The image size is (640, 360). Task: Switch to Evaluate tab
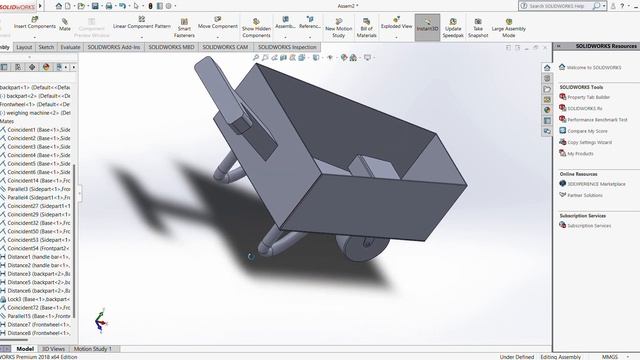coord(70,47)
